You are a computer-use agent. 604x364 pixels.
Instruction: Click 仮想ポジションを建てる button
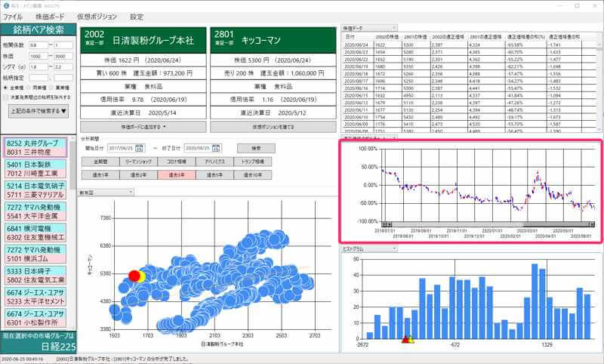click(273, 127)
